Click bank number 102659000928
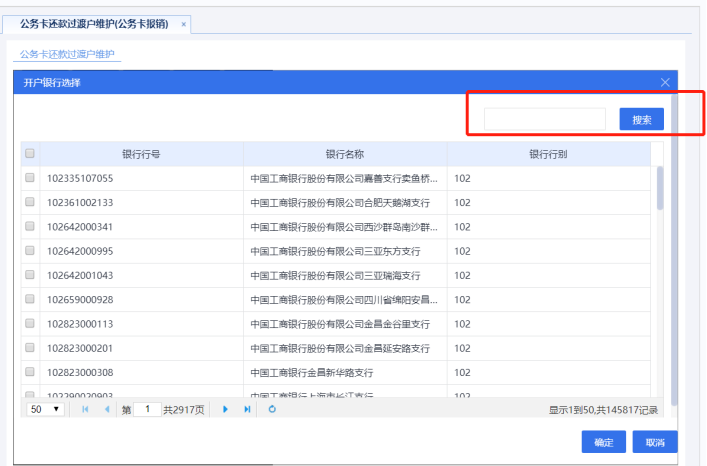This screenshot has height=466, width=707. click(80, 300)
